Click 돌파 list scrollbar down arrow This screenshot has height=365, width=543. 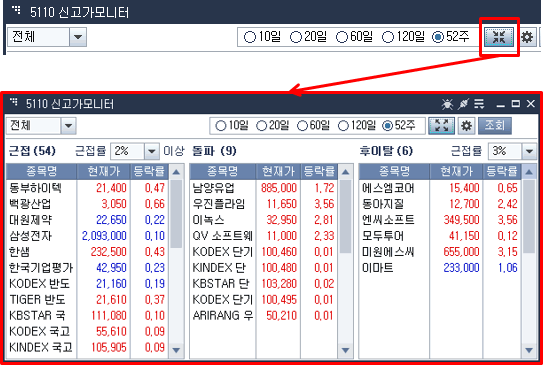(x=345, y=350)
